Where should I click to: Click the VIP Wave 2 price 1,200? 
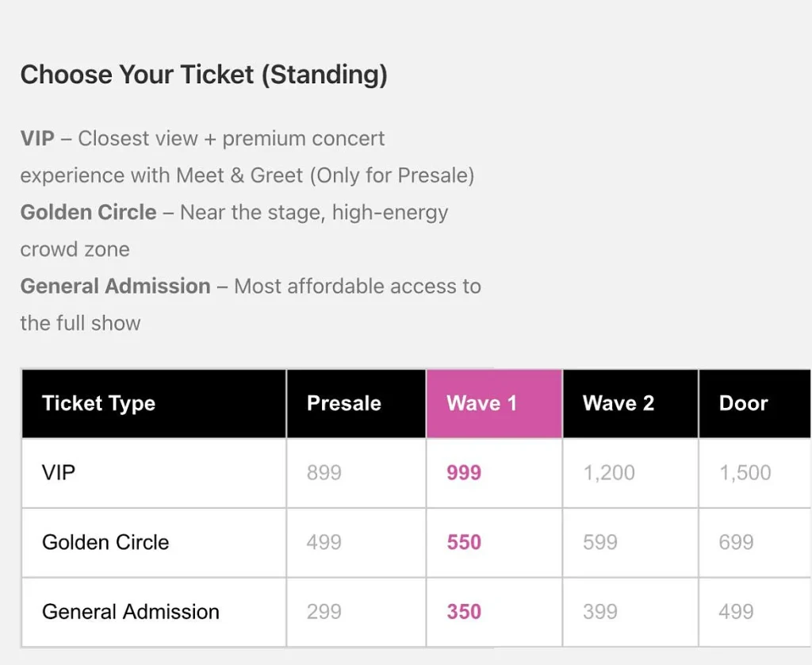click(x=609, y=473)
